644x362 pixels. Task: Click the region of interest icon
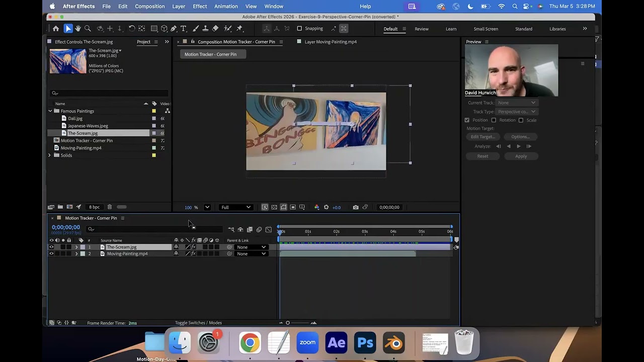(293, 207)
